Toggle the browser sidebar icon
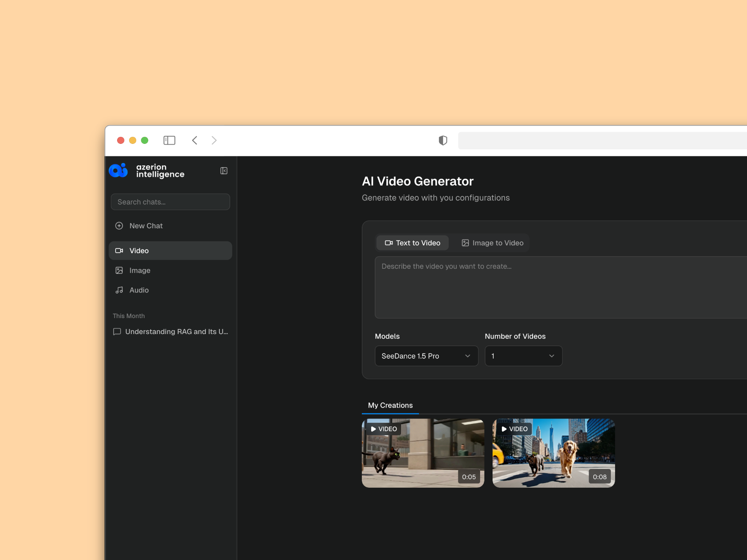The image size is (747, 560). pyautogui.click(x=169, y=140)
